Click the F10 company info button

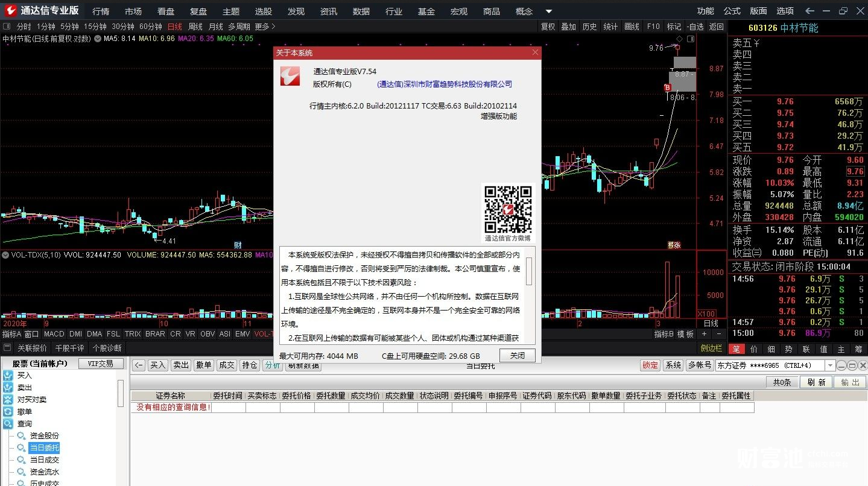653,27
